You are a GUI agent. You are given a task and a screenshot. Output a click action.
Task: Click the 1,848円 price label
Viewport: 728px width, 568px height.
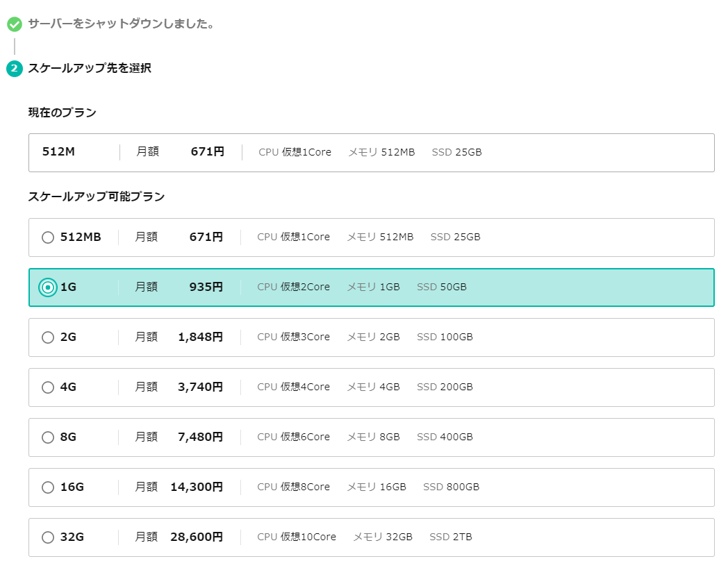[200, 337]
